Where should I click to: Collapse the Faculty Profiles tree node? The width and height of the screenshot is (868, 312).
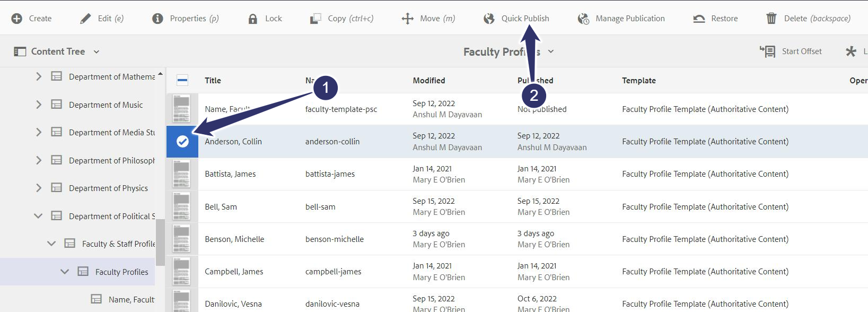pos(65,272)
